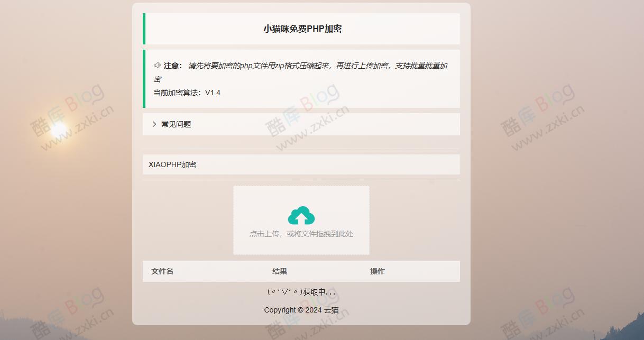Click the notice panel's green left border
This screenshot has width=644, height=340.
tap(144, 78)
